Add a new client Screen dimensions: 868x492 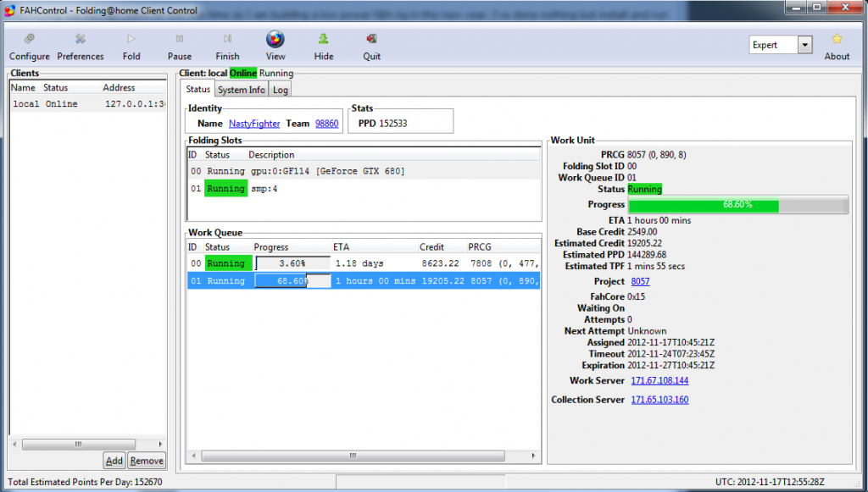pyautogui.click(x=114, y=461)
